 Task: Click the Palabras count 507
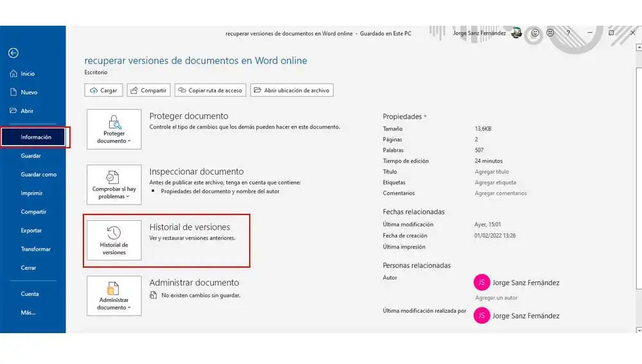[x=479, y=150]
